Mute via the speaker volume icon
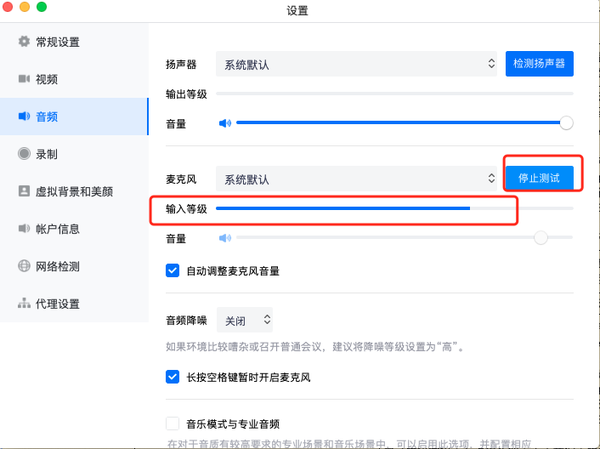 tap(225, 123)
